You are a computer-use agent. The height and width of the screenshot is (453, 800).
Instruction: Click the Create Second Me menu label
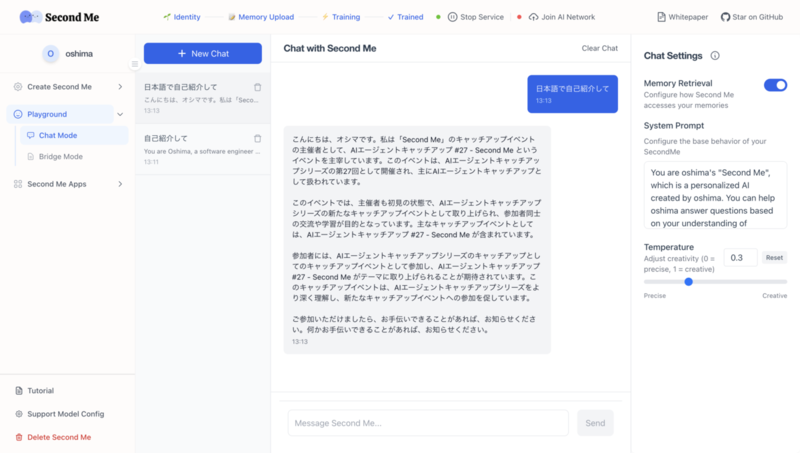pyautogui.click(x=59, y=87)
